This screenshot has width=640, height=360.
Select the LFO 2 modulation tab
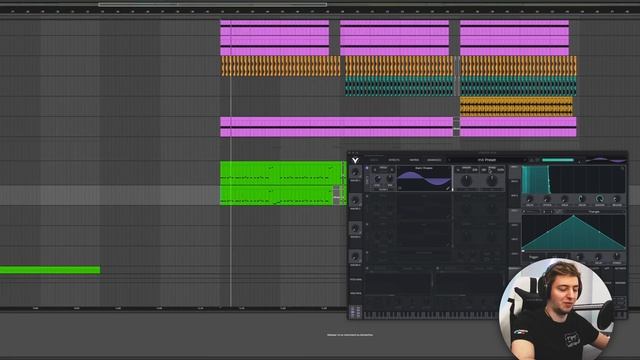click(x=514, y=226)
